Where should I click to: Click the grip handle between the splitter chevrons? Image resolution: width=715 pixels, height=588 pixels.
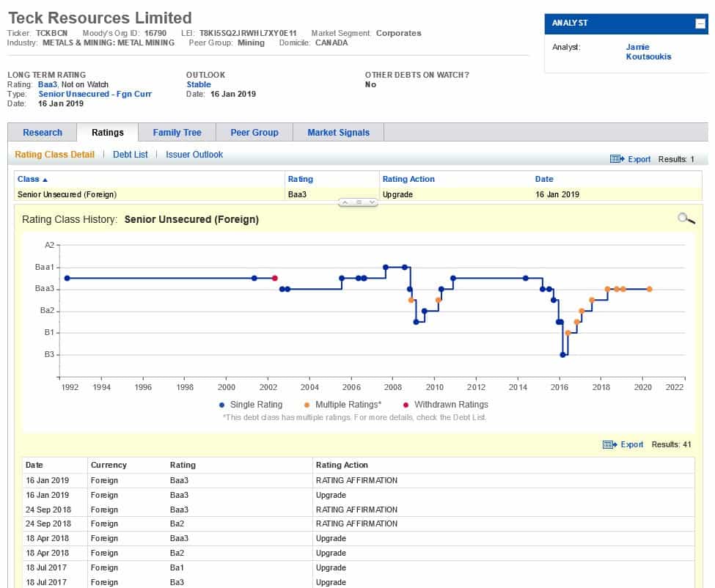pyautogui.click(x=359, y=202)
